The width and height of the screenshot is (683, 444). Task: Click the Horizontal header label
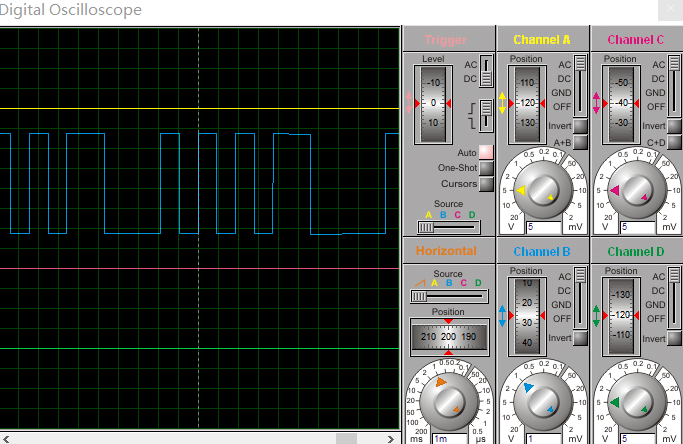pos(446,251)
